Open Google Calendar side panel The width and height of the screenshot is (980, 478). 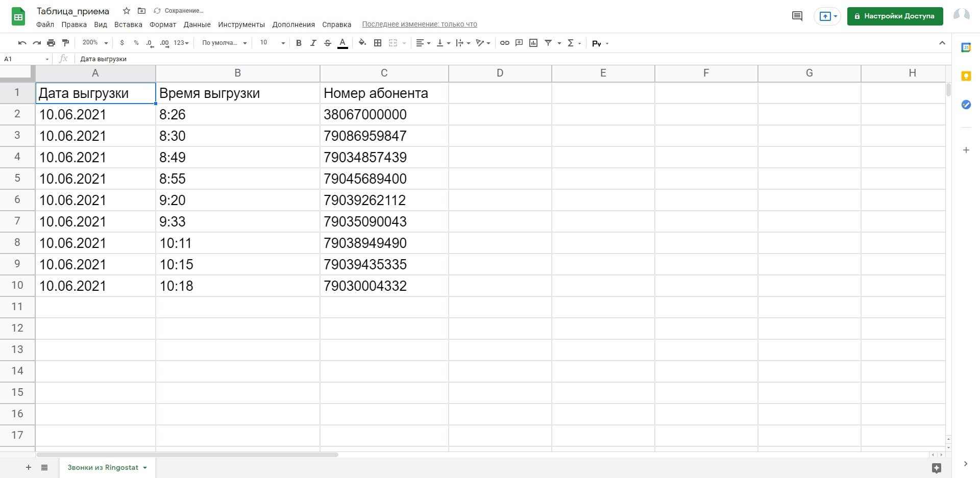coord(966,47)
